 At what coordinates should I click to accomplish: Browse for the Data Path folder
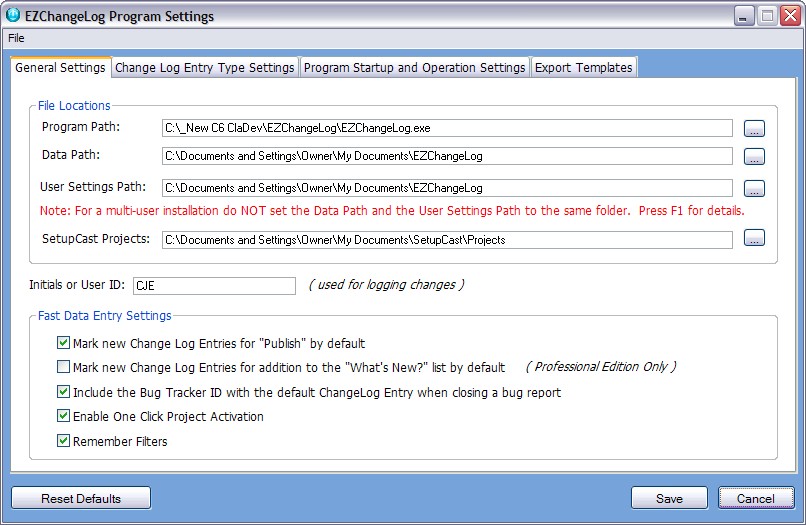(x=754, y=156)
